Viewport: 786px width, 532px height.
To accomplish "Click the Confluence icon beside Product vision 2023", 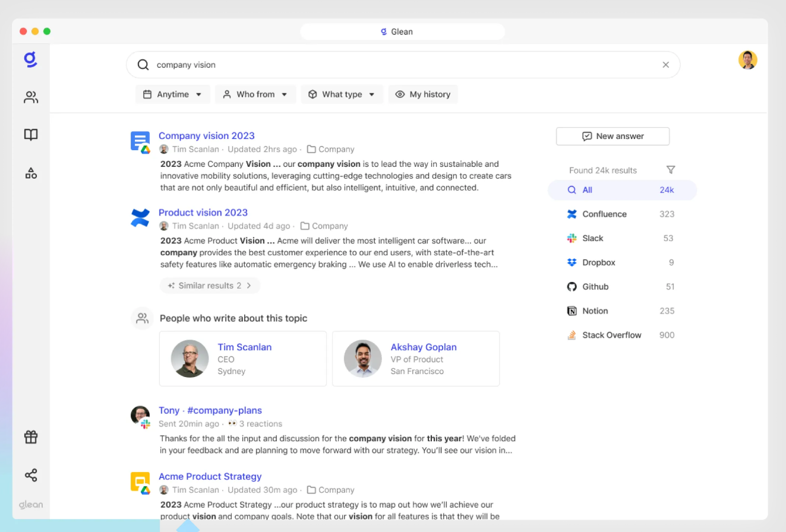I will [x=140, y=217].
